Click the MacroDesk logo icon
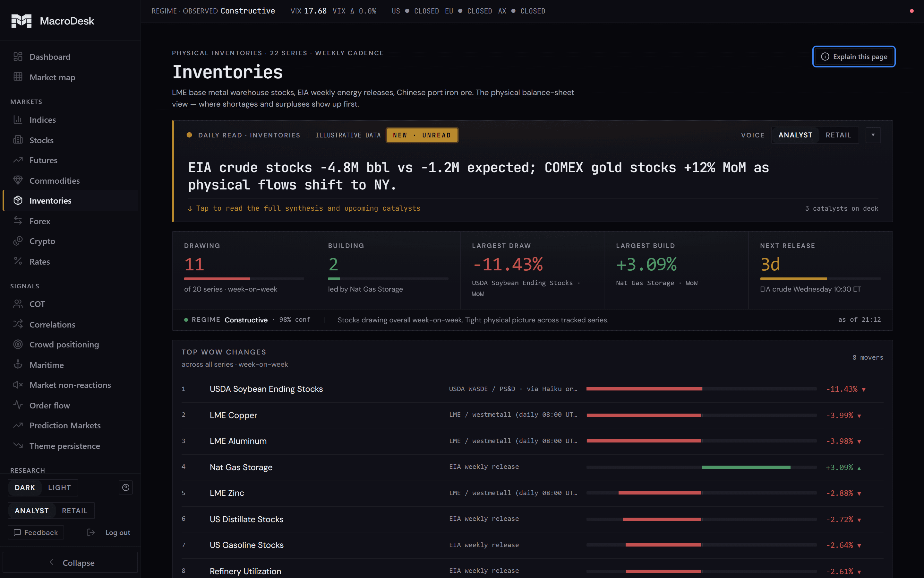 tap(21, 21)
